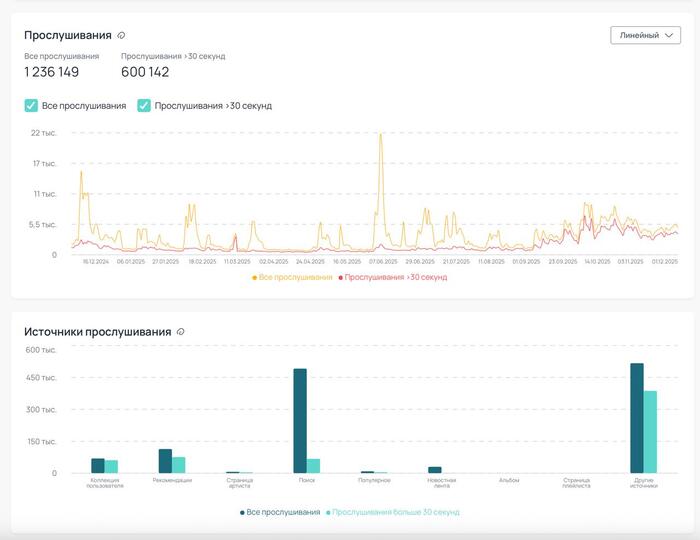Click the light teal Поиск bar
700x540 pixels.
tap(313, 466)
